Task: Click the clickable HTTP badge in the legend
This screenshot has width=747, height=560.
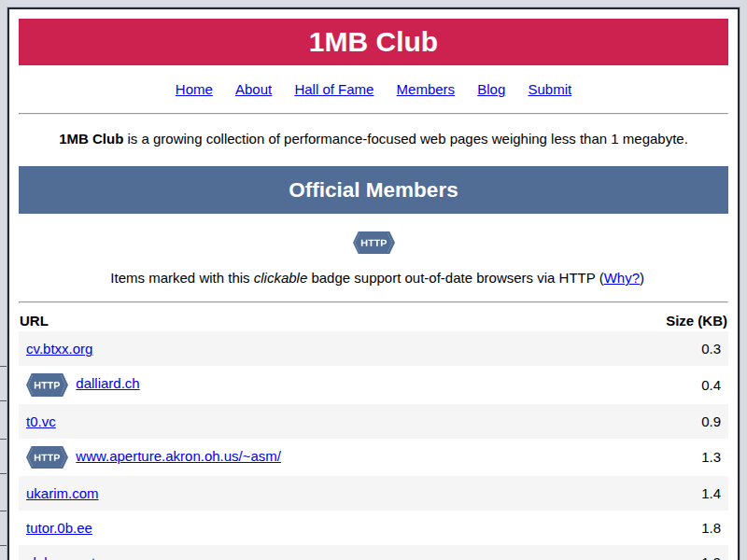Action: click(x=373, y=243)
